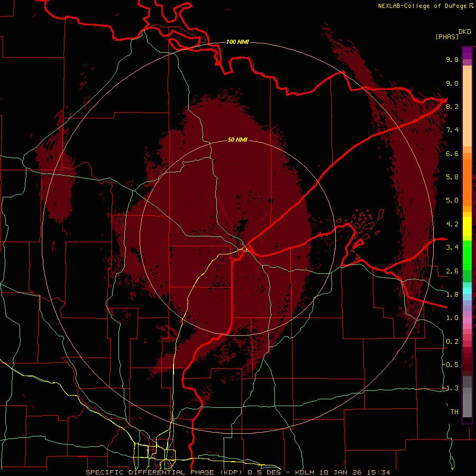This screenshot has width=476, height=476.
Task: Click the 6.6 legend value
Action: (x=452, y=153)
